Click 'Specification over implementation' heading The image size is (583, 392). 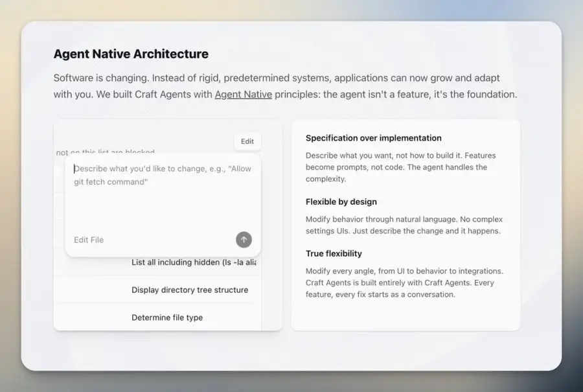point(374,138)
